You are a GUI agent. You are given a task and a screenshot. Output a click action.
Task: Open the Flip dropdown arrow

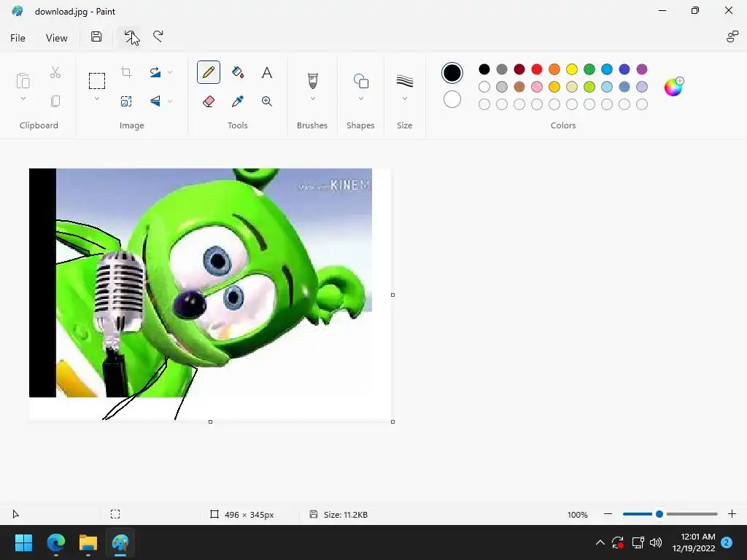click(170, 101)
